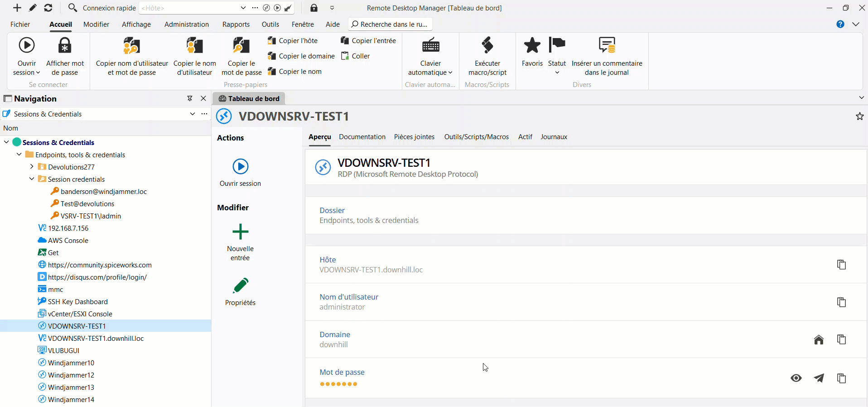Click Ouvrir session in Actions panel

click(x=241, y=172)
